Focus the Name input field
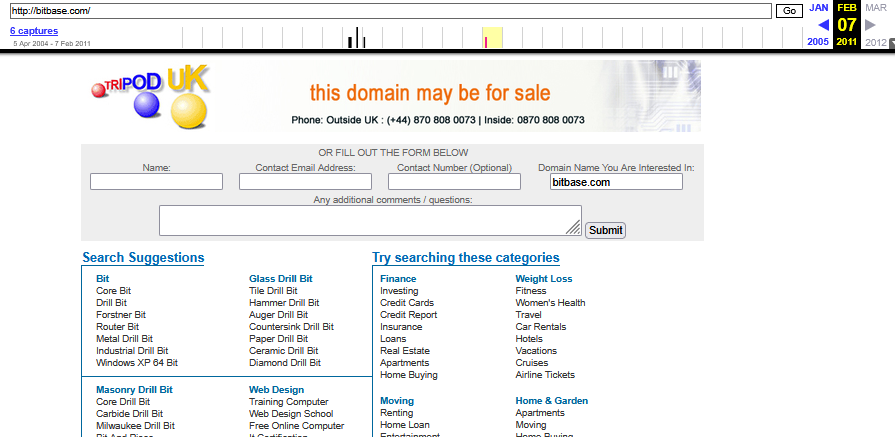 [156, 182]
